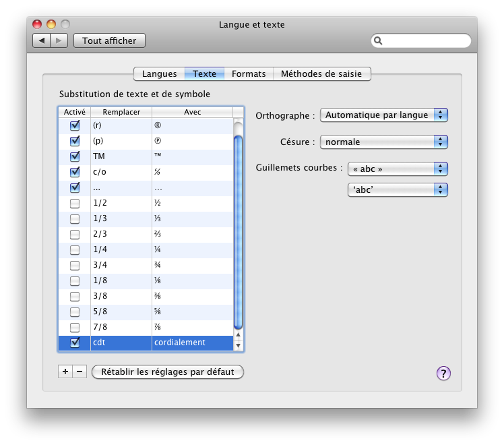Viewport: 504px width, 445px height.
Task: Click the scrollbar down arrow in substitution list
Action: coord(238,345)
